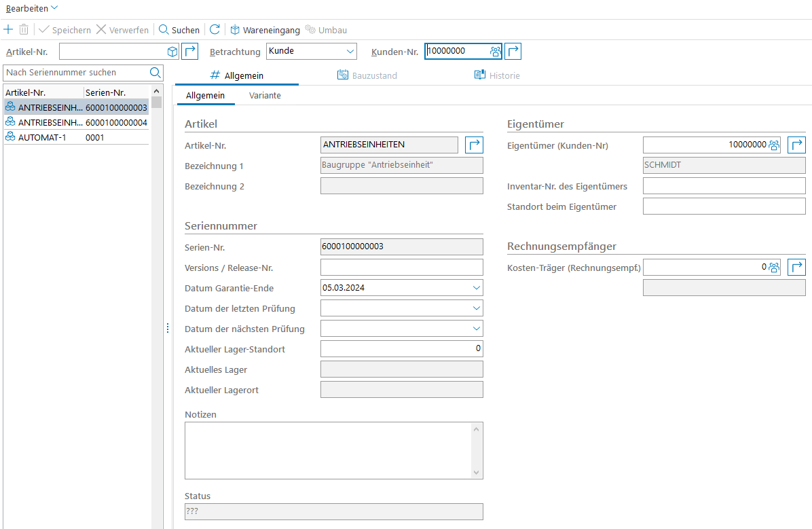Click jump arrow beside Kosten-Träger field
812x529 pixels.
click(796, 267)
